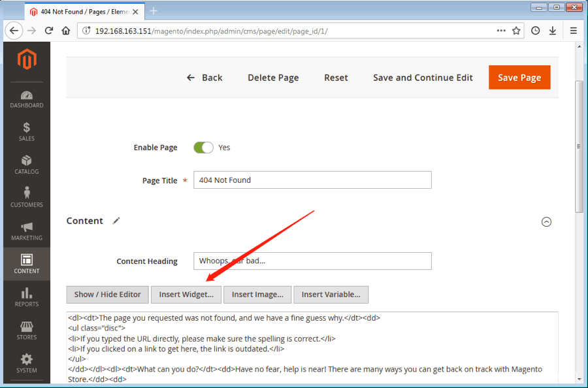Click the Save Page button
Image resolution: width=588 pixels, height=388 pixels.
[519, 78]
